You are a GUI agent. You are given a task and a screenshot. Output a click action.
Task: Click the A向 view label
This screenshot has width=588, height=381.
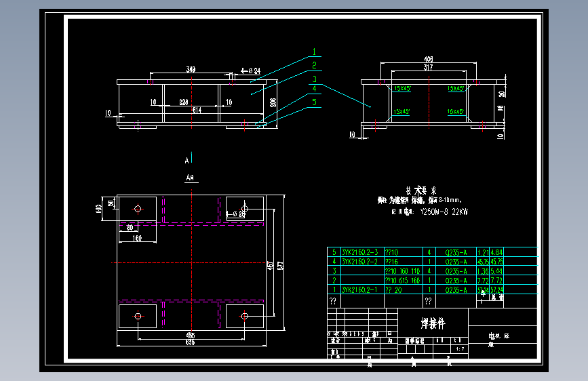(x=190, y=178)
